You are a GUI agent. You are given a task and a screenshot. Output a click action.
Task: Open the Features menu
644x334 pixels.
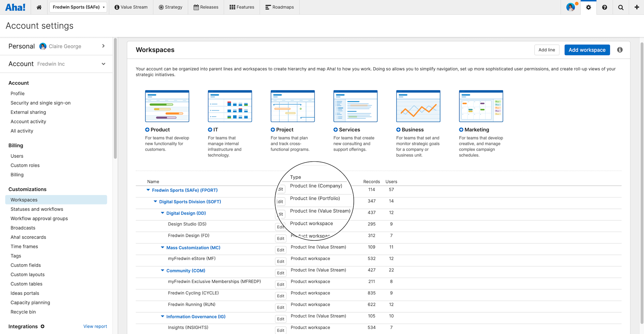(x=242, y=7)
